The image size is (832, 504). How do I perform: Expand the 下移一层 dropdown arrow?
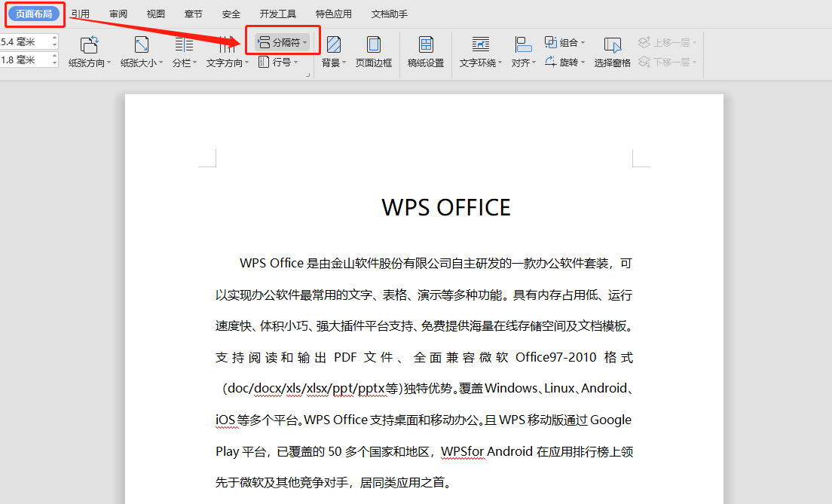pyautogui.click(x=694, y=62)
